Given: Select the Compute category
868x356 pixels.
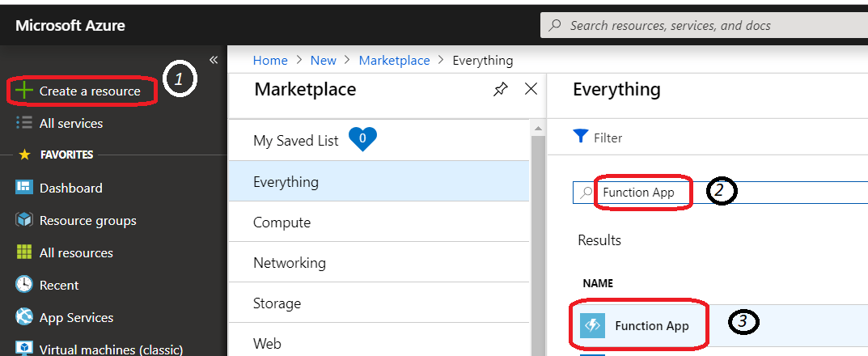Looking at the screenshot, I should pos(379,222).
